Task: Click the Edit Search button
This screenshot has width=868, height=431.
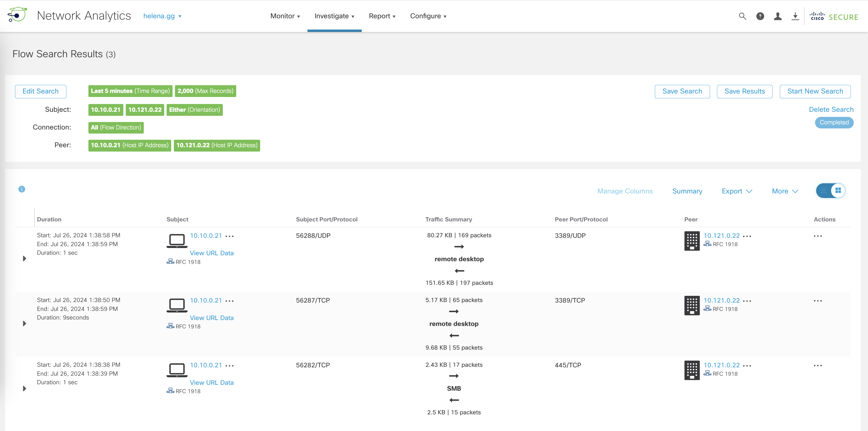Action: 40,91
